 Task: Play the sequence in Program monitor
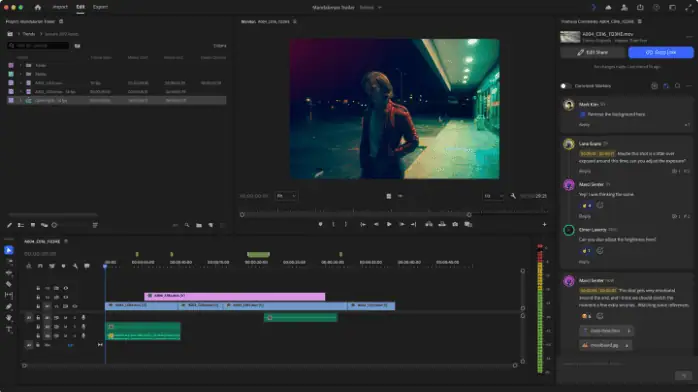(389, 225)
